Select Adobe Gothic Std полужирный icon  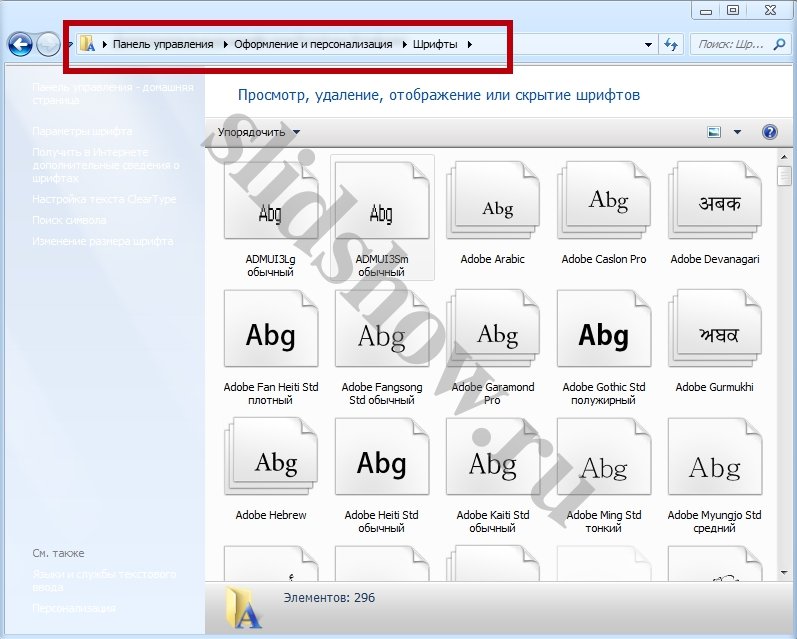pyautogui.click(x=604, y=328)
